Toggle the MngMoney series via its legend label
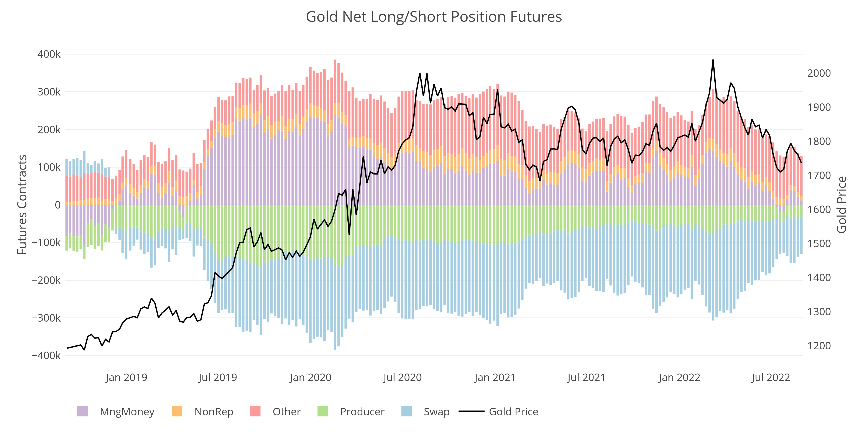Screen dimensions: 868x434 (x=127, y=412)
